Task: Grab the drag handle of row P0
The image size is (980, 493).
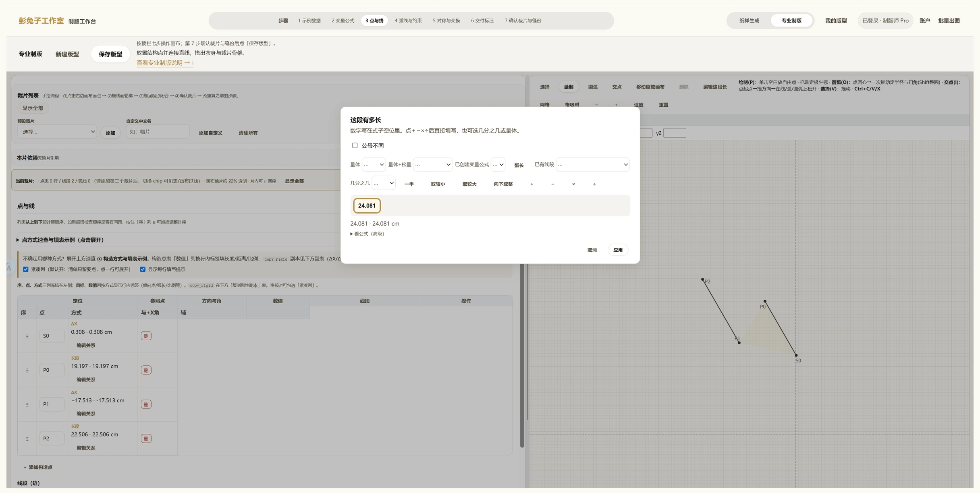Action: coord(27,371)
